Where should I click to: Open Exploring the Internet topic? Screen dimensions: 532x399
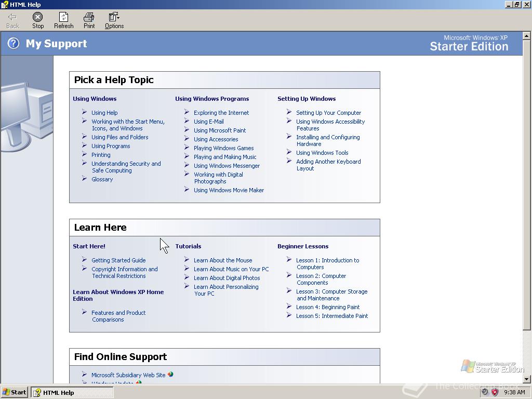221,113
